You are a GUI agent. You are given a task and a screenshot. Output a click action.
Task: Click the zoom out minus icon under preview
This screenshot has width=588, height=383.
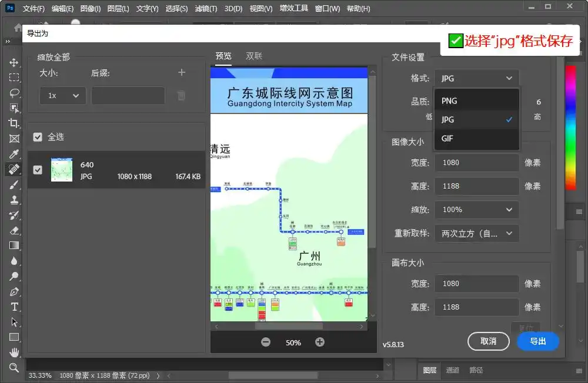click(266, 342)
